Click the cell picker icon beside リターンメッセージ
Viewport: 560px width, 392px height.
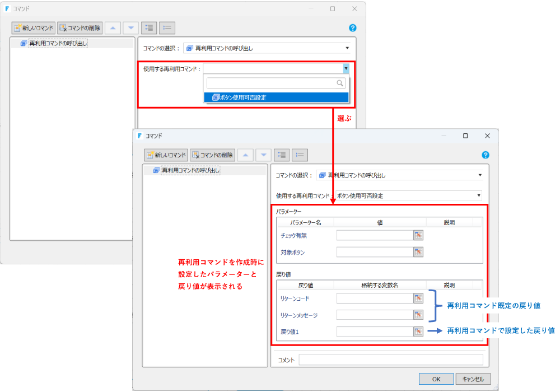click(418, 315)
